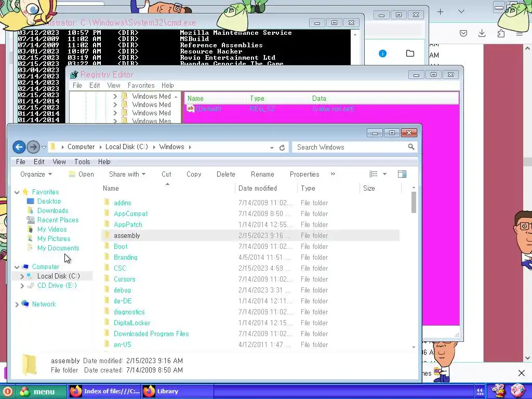Click the My Documents icon
The height and width of the screenshot is (399, 532).
(30, 248)
